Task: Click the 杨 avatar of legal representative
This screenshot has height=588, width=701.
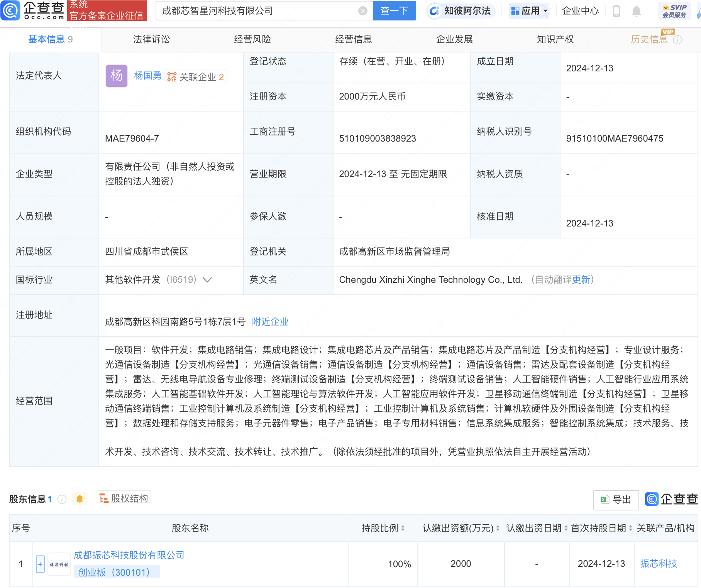Action: 117,76
